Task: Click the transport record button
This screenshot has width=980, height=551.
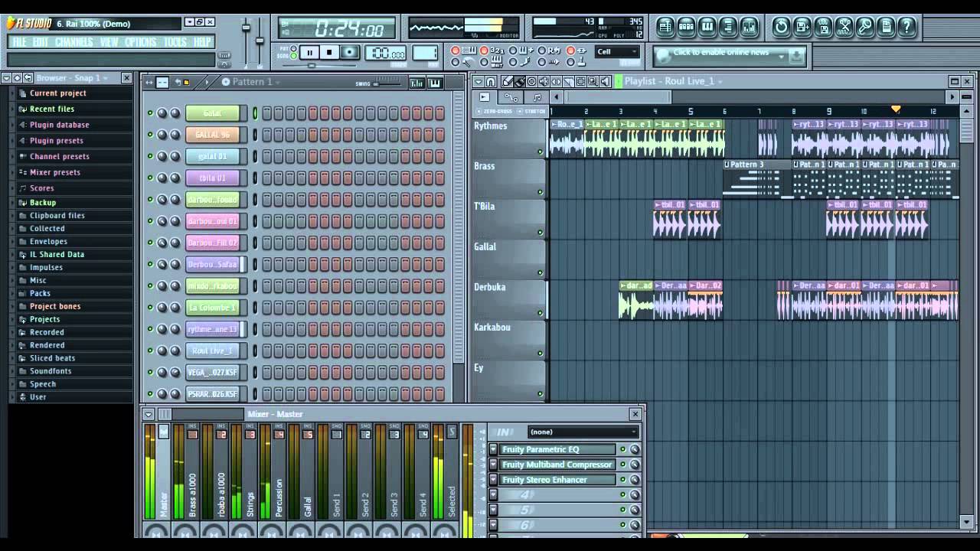Action: point(349,52)
